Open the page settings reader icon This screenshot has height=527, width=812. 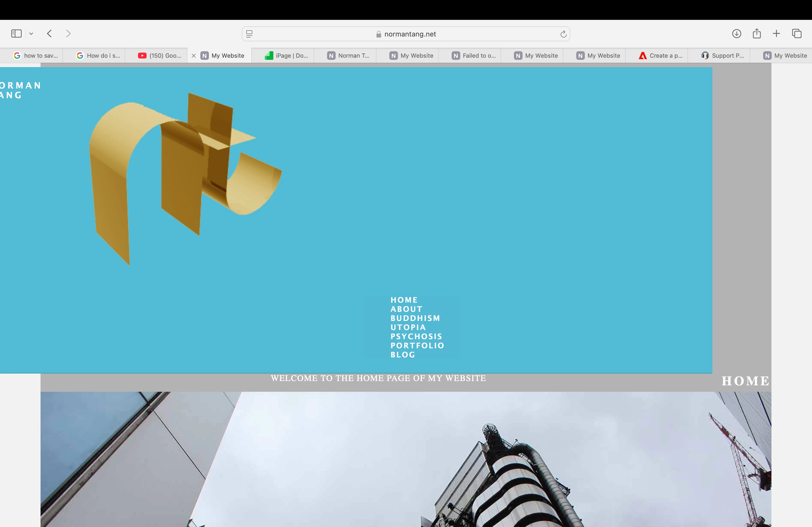pyautogui.click(x=249, y=34)
